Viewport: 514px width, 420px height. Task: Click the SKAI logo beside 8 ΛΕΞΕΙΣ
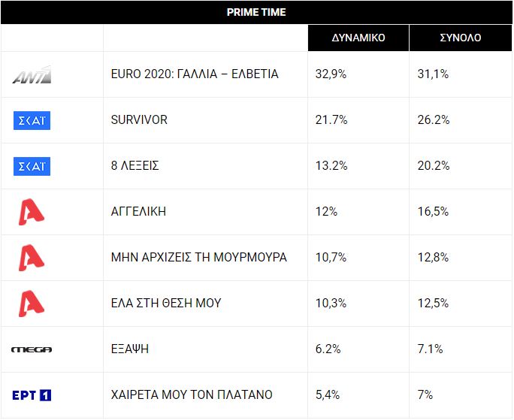tap(32, 166)
